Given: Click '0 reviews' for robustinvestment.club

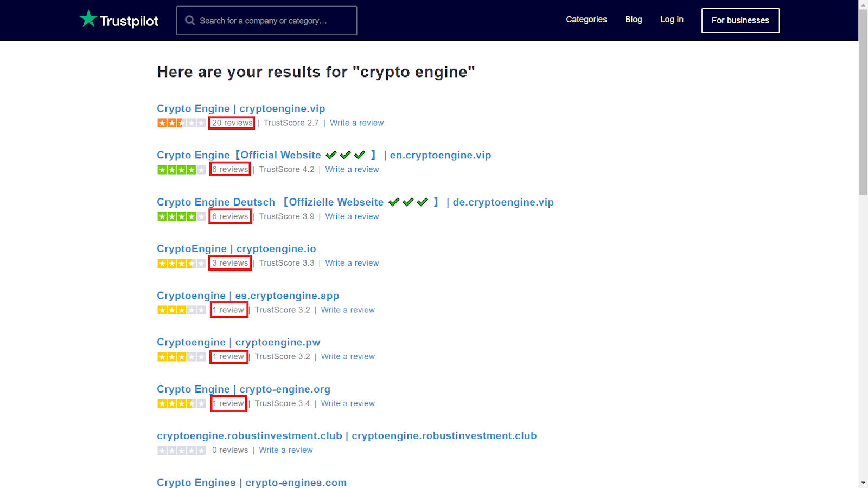Looking at the screenshot, I should click(x=230, y=450).
